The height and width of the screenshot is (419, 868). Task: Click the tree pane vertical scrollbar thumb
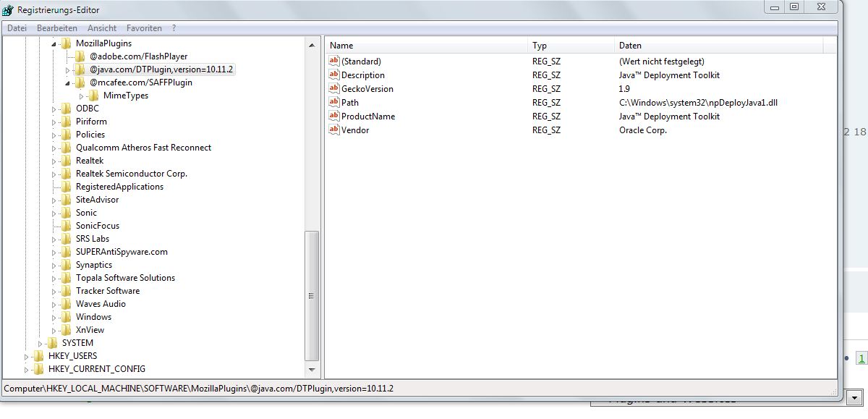point(312,295)
